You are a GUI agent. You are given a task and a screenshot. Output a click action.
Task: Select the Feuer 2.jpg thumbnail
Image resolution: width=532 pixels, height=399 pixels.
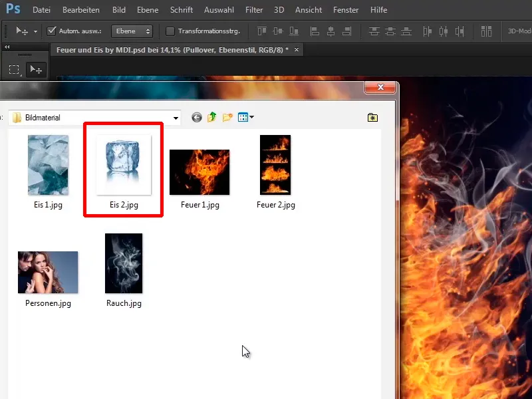(x=275, y=165)
